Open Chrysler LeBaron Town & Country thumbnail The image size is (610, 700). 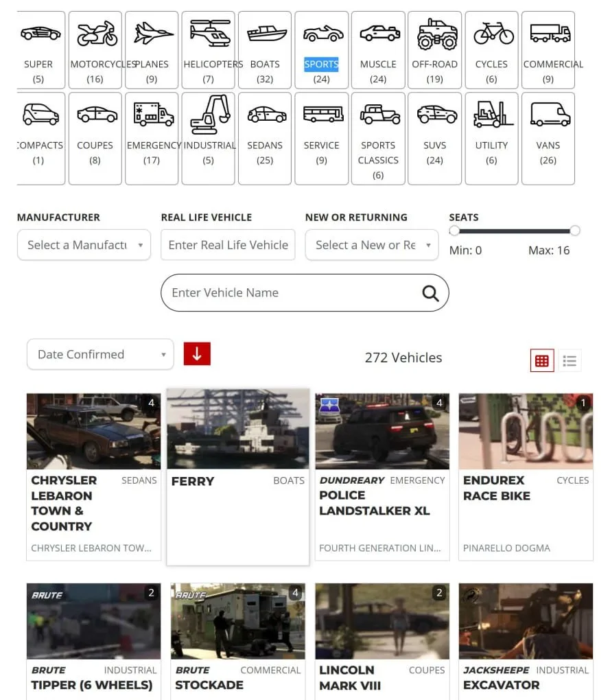coord(94,431)
